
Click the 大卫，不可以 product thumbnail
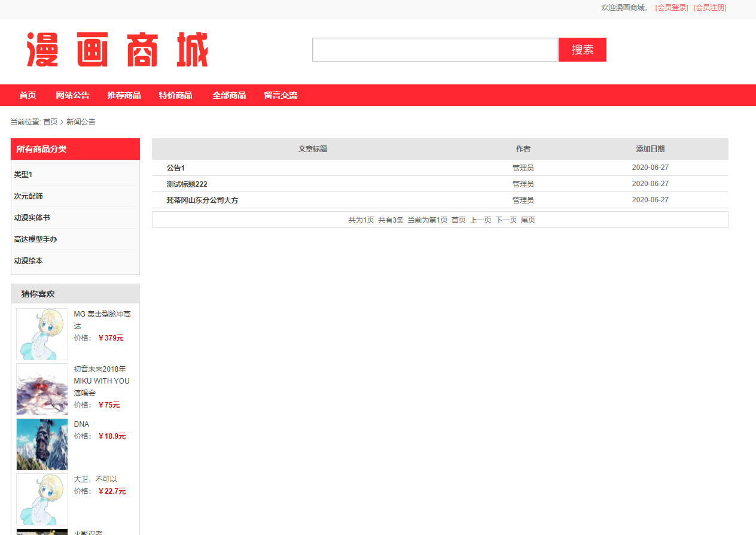[42, 499]
